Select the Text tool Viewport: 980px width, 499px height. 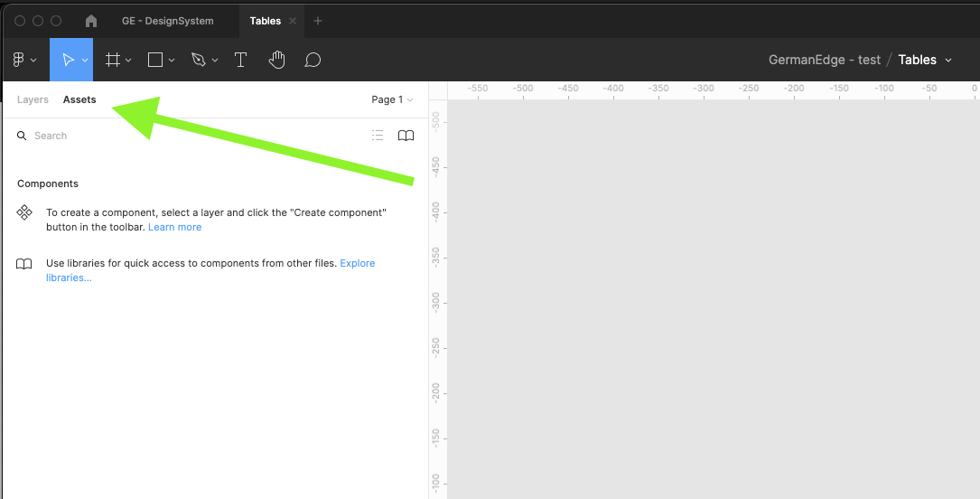tap(241, 60)
